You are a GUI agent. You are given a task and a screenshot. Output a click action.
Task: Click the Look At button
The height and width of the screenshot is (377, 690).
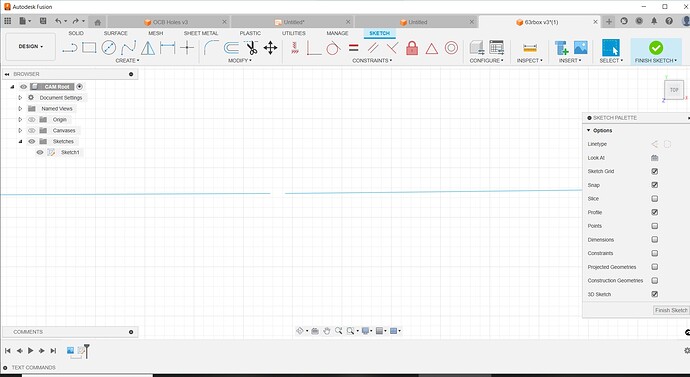(x=655, y=157)
